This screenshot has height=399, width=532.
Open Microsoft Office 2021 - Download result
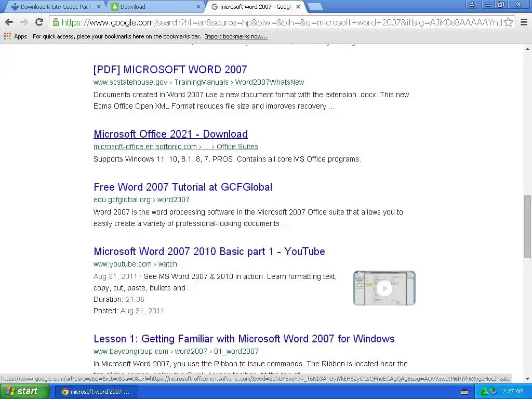[x=170, y=134]
